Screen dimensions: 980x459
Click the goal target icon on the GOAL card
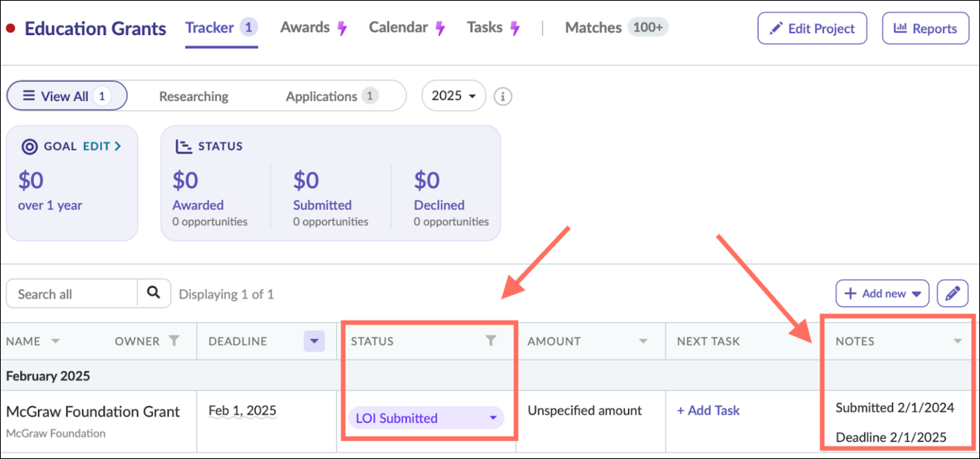tap(30, 146)
